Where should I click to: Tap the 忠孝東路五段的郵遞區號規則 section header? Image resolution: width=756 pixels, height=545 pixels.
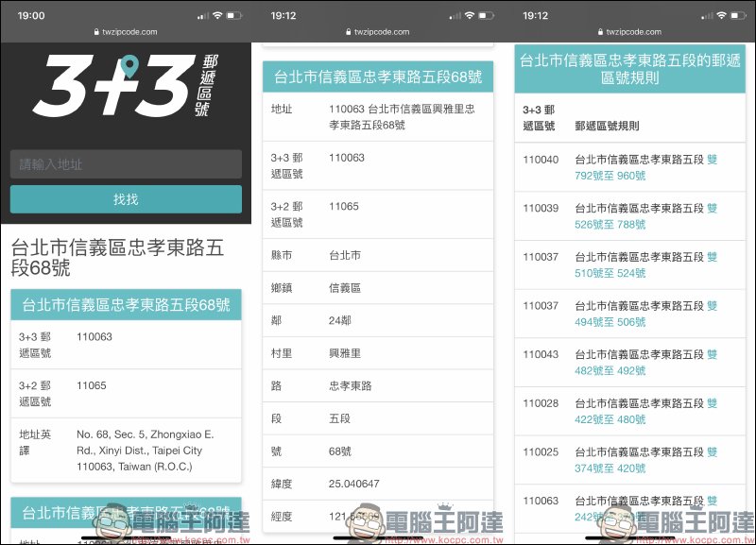(x=628, y=68)
